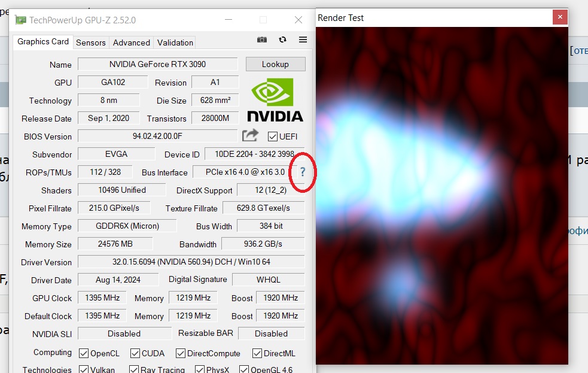Click the Revision value A1

[215, 82]
